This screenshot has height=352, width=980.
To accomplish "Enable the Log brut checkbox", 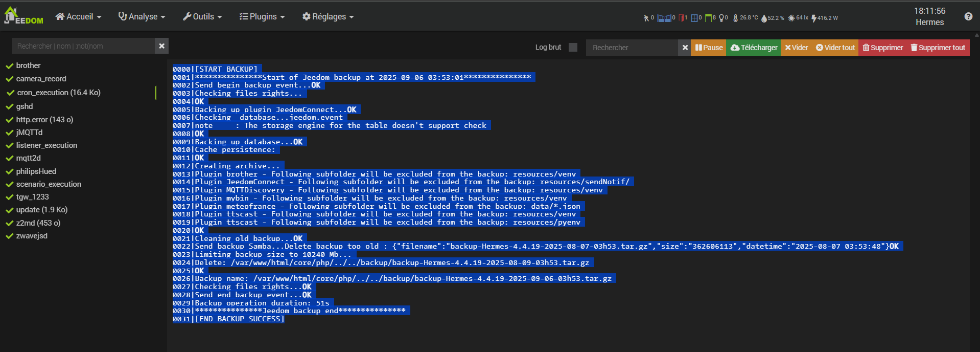I will [x=573, y=47].
